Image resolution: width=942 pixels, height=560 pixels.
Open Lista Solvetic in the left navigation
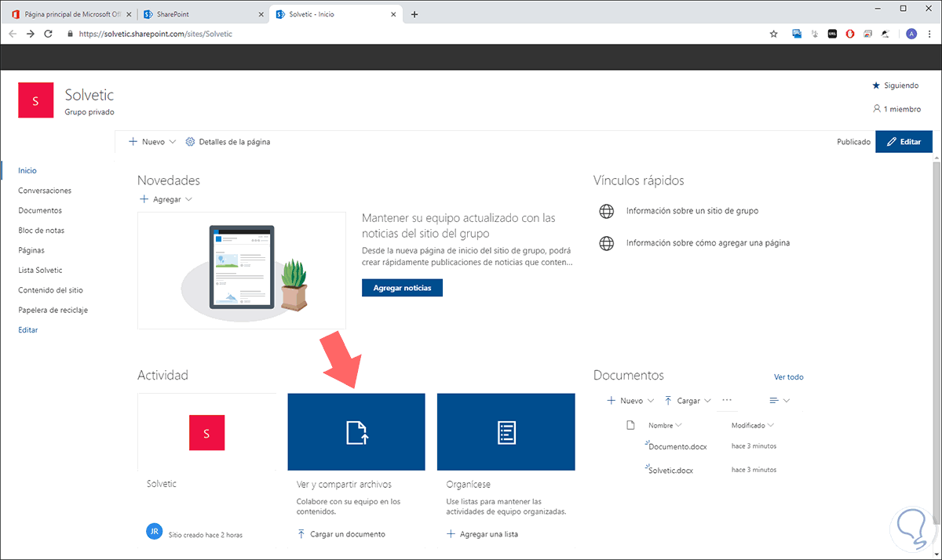point(40,270)
